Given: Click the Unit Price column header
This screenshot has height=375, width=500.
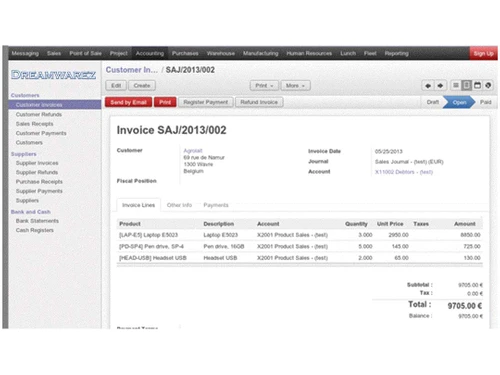Looking at the screenshot, I should (x=390, y=224).
